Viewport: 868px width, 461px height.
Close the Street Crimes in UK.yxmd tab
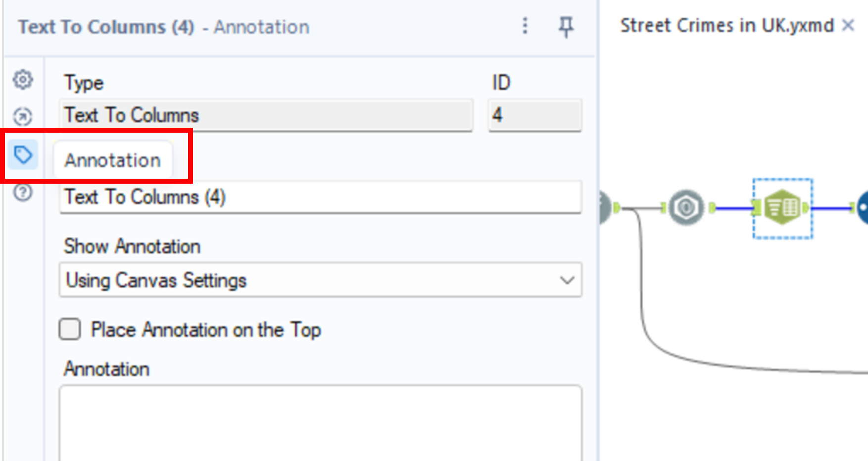tap(848, 25)
